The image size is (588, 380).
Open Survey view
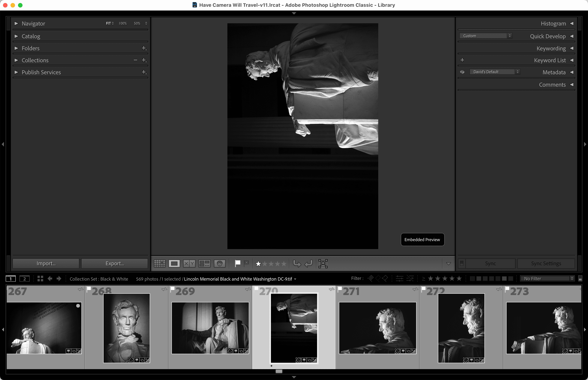point(204,264)
